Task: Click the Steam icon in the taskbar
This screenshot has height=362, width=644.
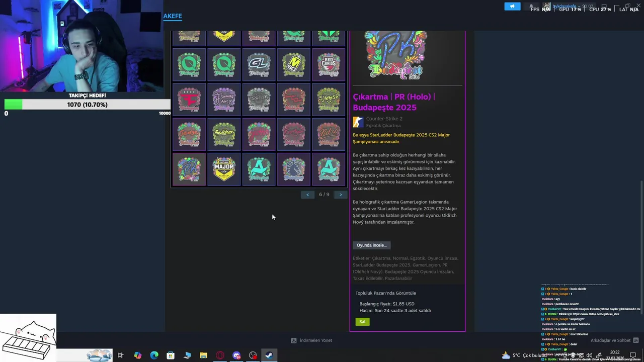Action: pyautogui.click(x=269, y=355)
